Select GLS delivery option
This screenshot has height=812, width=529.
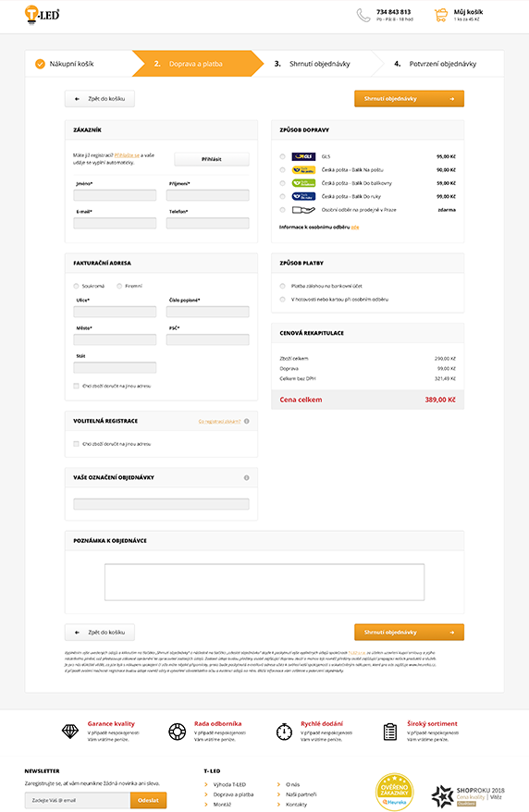282,156
